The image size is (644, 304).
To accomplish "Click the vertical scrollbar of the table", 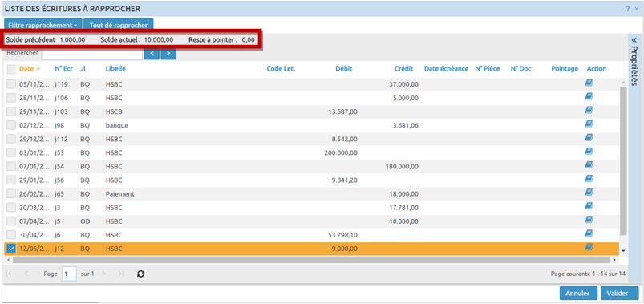I will pos(624,160).
